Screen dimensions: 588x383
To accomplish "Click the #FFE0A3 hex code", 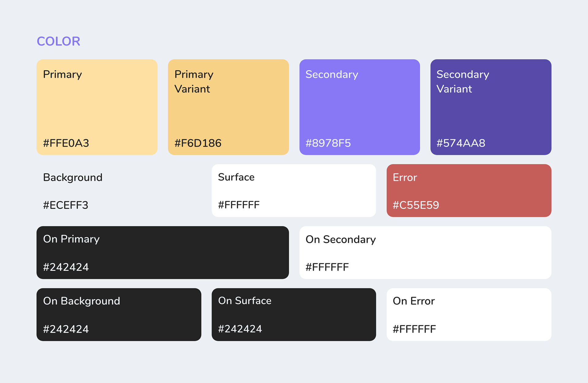I will pyautogui.click(x=66, y=143).
